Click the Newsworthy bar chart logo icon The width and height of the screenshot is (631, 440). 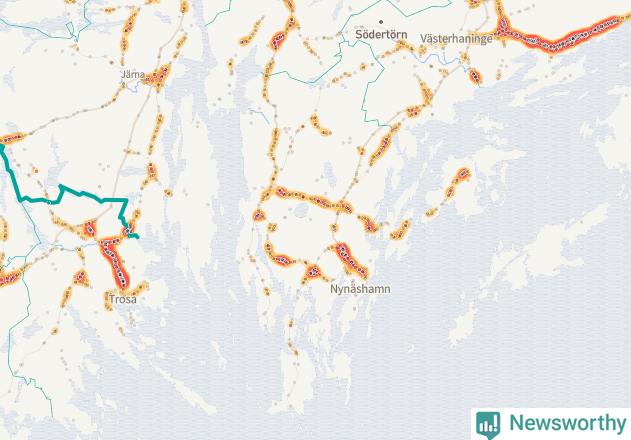488,425
